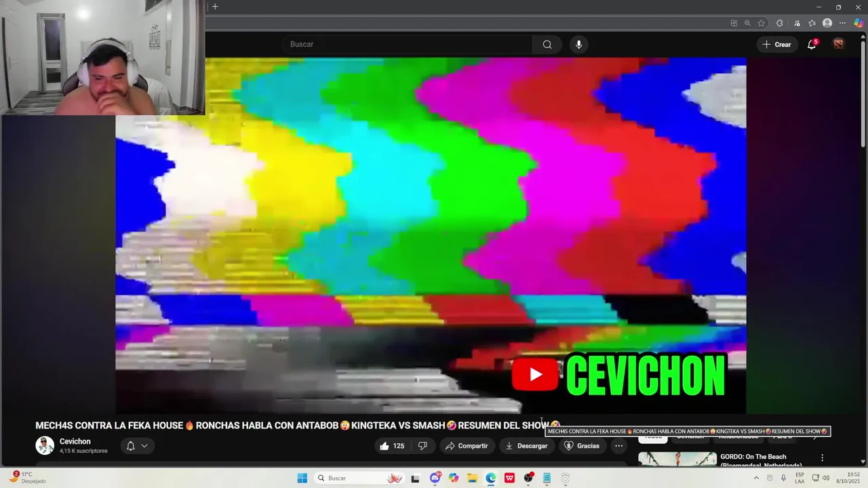868x488 pixels.
Task: Click the Descargar download button
Action: pos(526,446)
